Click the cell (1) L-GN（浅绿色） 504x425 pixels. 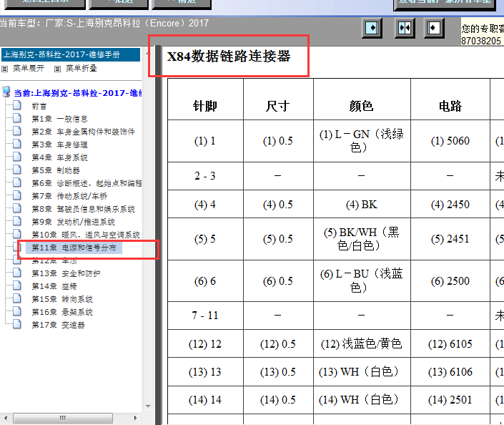click(x=361, y=141)
